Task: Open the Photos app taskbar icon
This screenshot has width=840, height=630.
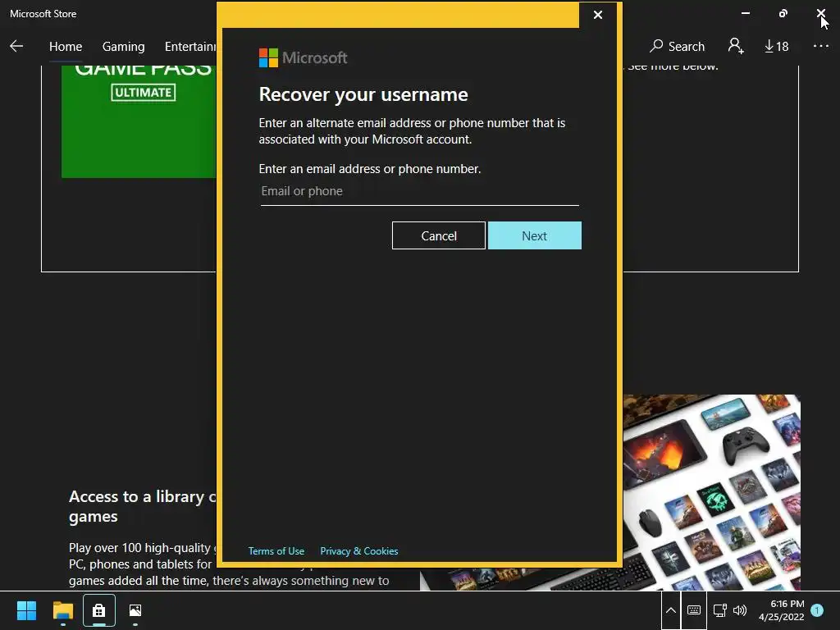Action: click(135, 610)
